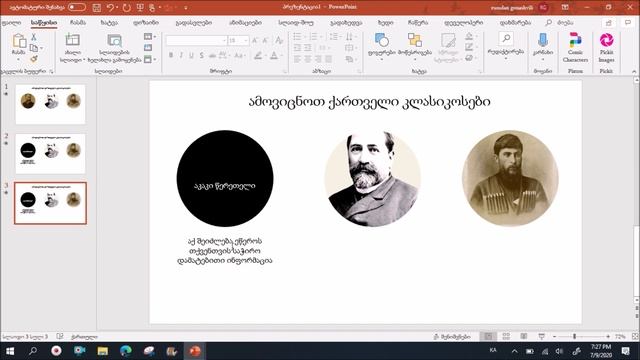
Task: Click the RG account avatar
Action: pos(543,7)
